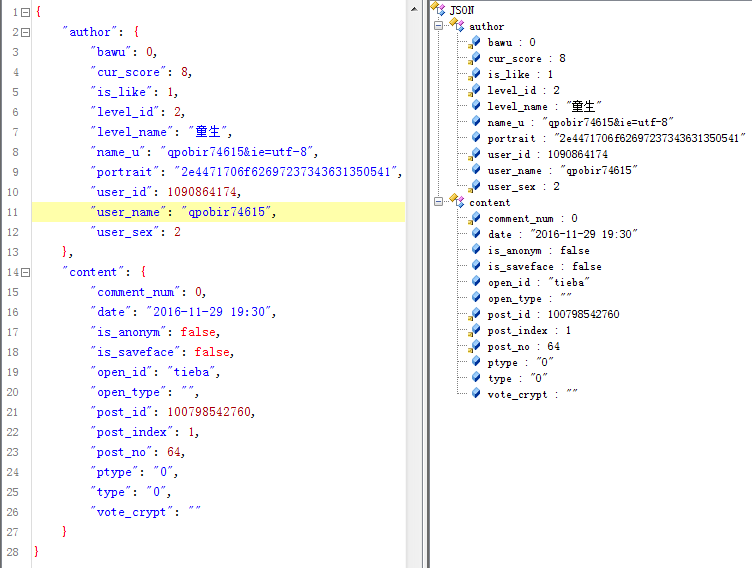Select tree row 'open_id : "tieba"'
The width and height of the screenshot is (752, 568).
[x=539, y=283]
